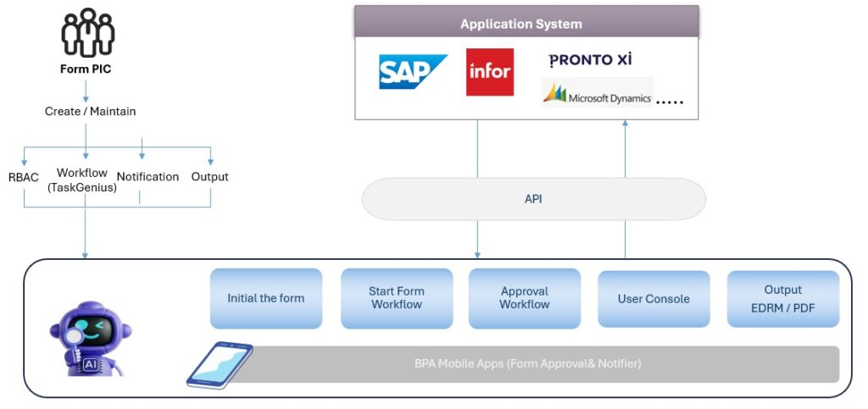Screen dimensions: 868x409
Task: Select the Approval Workflow box
Action: 524,298
